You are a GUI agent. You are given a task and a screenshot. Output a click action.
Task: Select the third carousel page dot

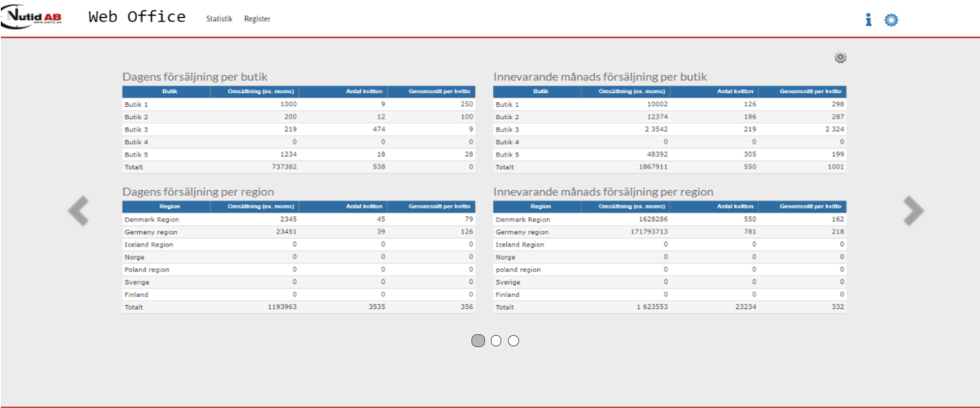(x=514, y=341)
